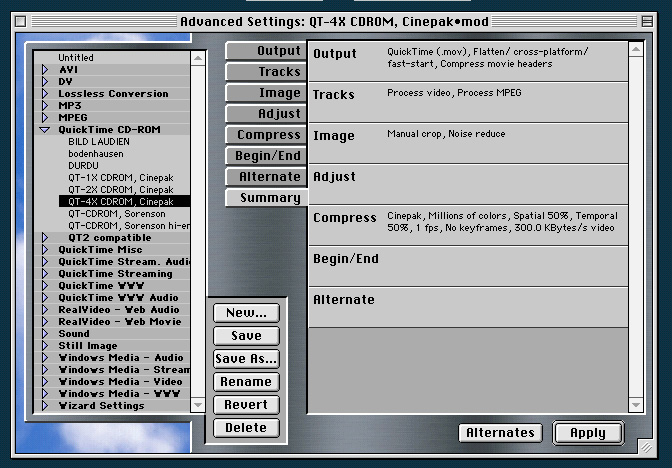Click the summary pane scroll-up arrow

(635, 49)
